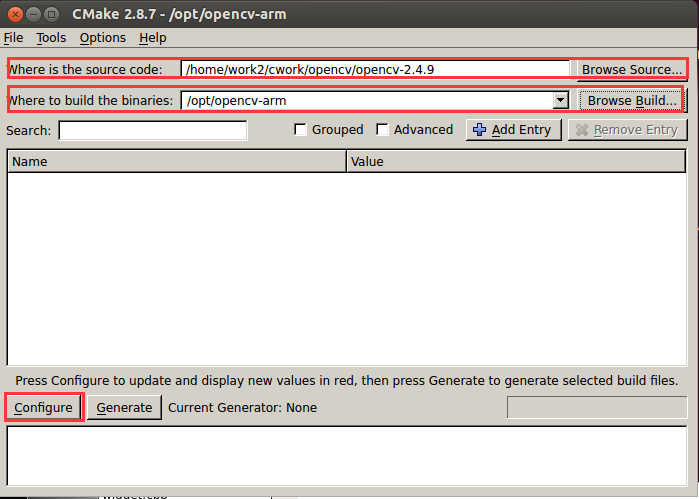The width and height of the screenshot is (699, 499).
Task: Click the source code path field
Action: [375, 70]
